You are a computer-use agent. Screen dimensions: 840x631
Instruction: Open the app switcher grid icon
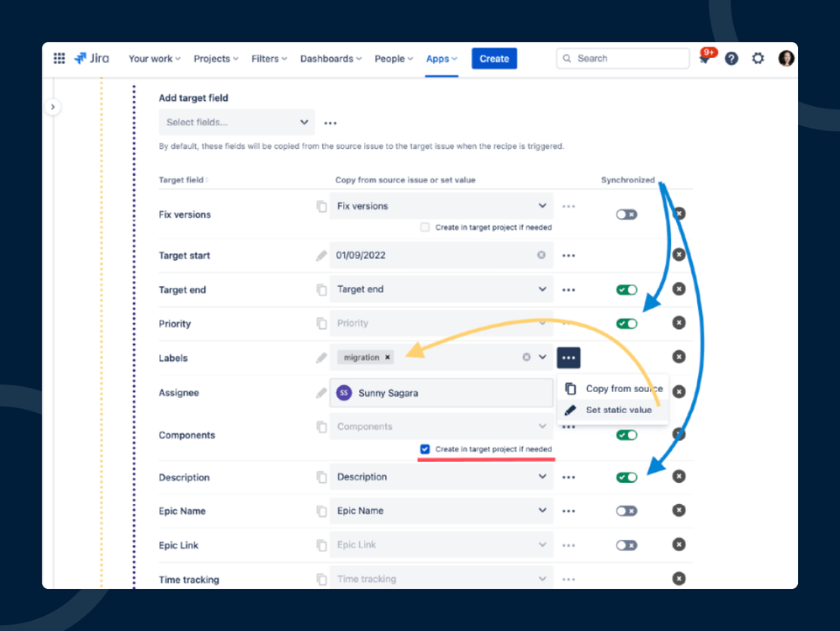click(60, 58)
